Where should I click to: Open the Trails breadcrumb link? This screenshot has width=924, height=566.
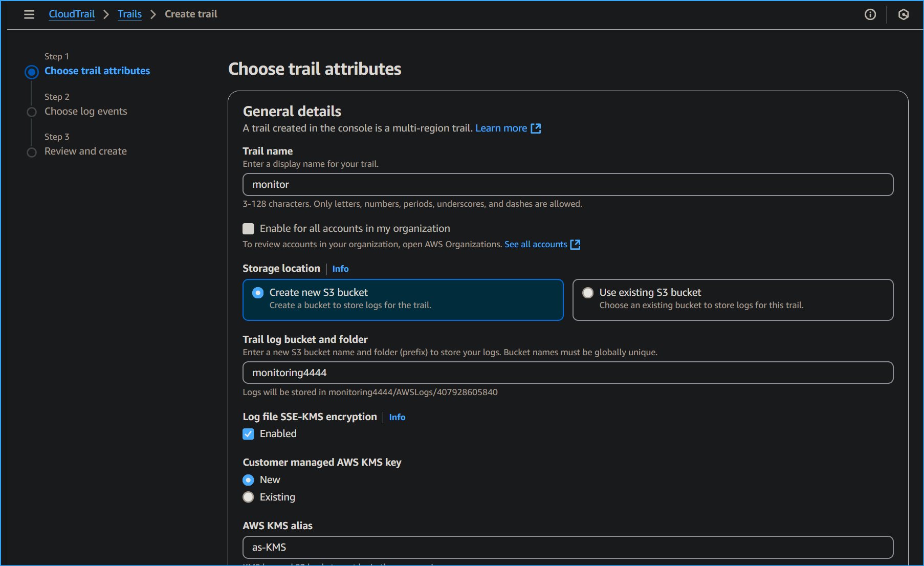129,14
